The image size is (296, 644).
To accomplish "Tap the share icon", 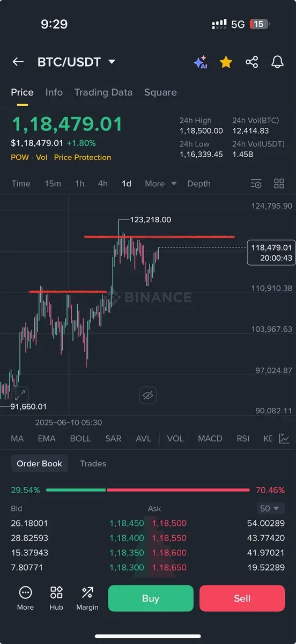I will (251, 62).
